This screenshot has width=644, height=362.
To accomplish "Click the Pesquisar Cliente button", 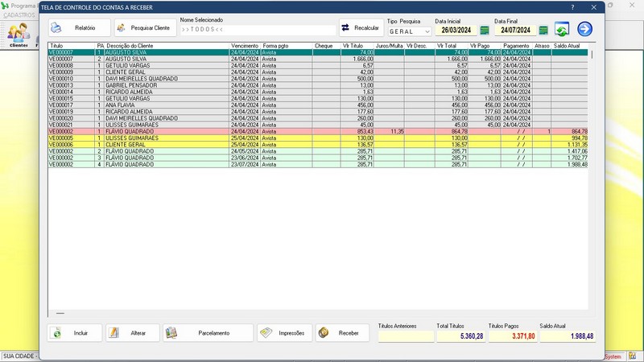I will point(146,28).
